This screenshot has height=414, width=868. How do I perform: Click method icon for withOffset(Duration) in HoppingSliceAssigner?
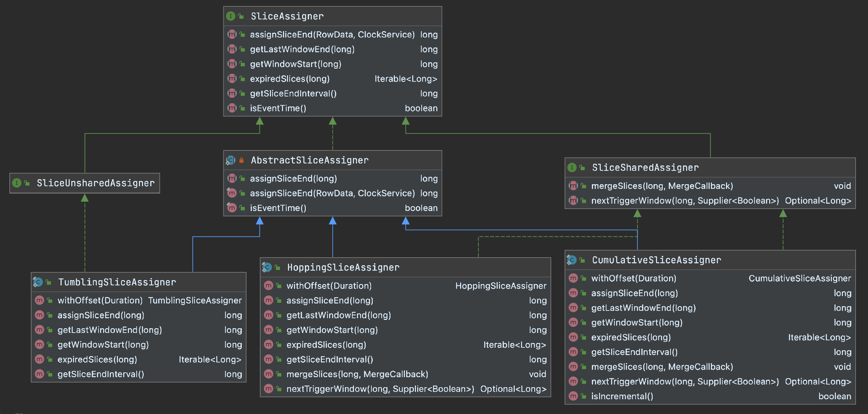[x=269, y=286]
